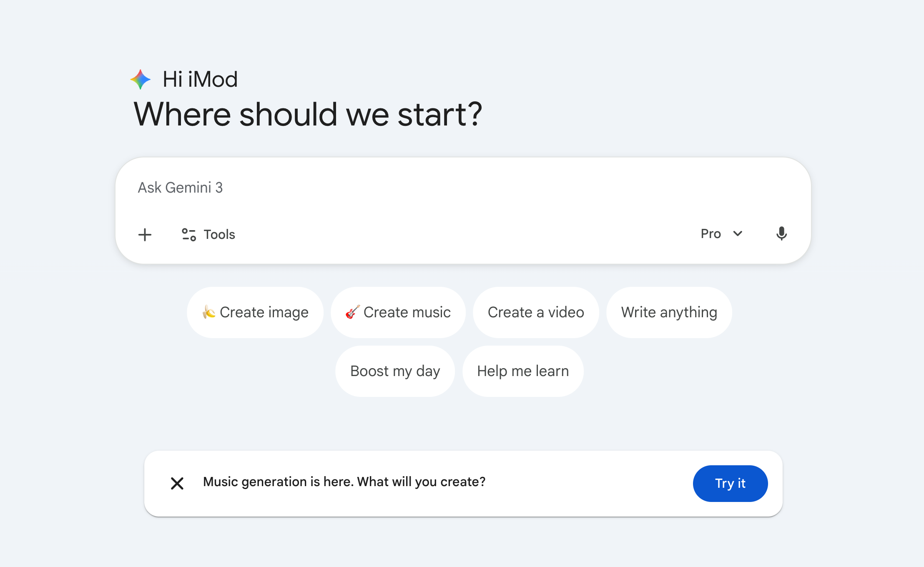This screenshot has height=567, width=924.
Task: Select the Write anything suggestion
Action: point(669,312)
